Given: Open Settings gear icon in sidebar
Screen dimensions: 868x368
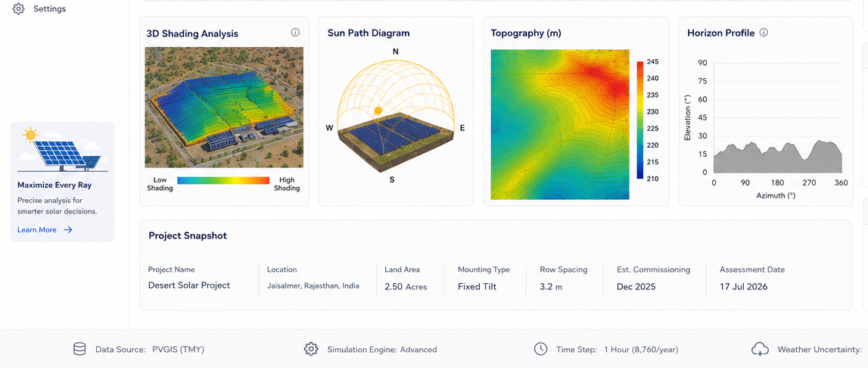Looking at the screenshot, I should tap(18, 9).
